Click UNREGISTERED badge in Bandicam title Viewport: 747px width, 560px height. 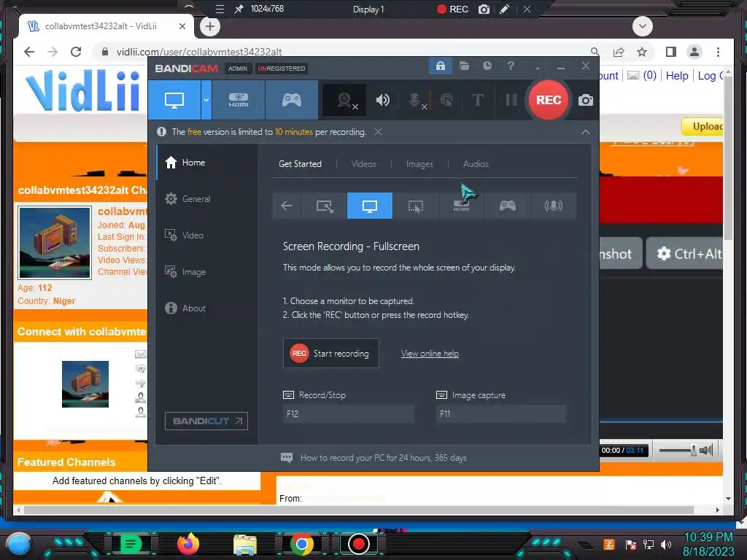[282, 69]
